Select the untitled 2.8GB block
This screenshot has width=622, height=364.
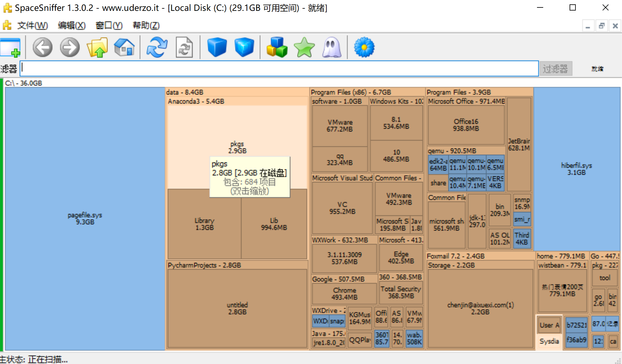coord(237,309)
